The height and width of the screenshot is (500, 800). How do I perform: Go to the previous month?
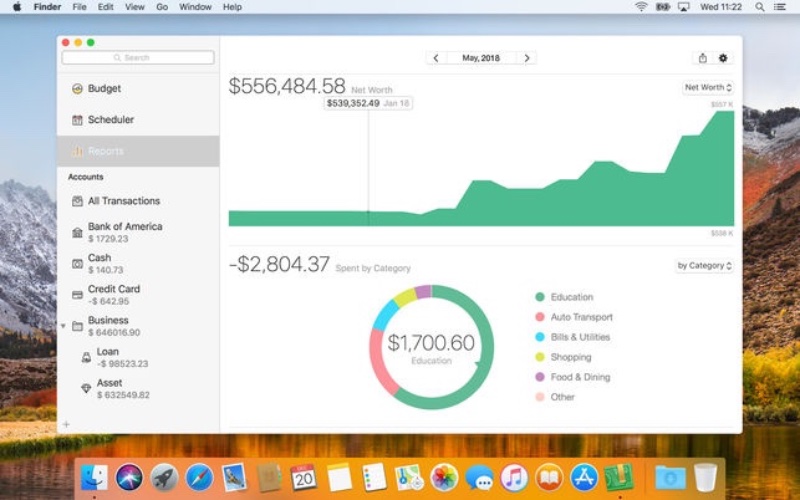point(435,58)
